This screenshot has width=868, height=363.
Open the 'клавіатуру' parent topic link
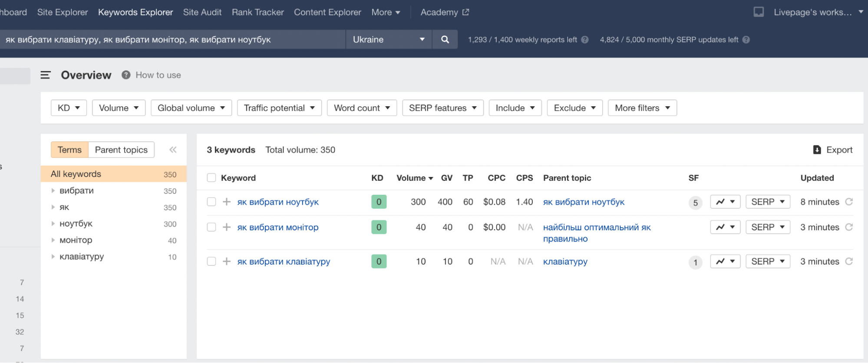(x=565, y=262)
